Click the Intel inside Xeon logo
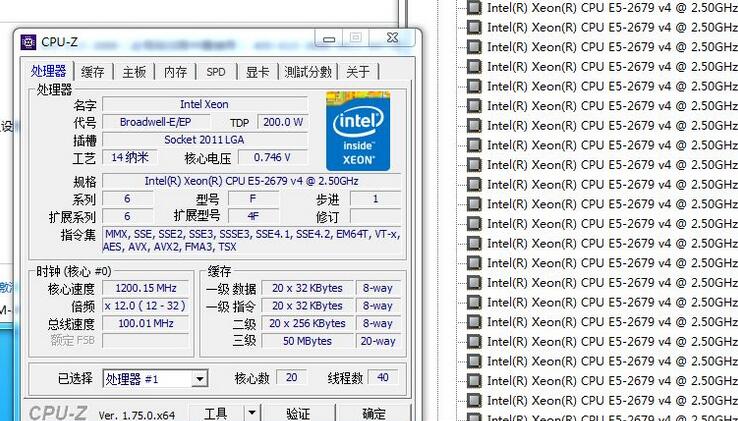The height and width of the screenshot is (421, 738). tap(358, 131)
